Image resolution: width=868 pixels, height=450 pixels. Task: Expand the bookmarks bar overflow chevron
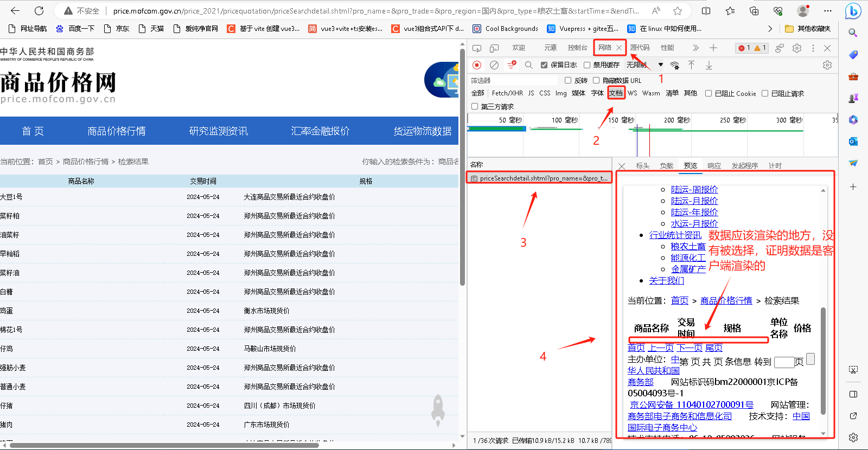(770, 29)
